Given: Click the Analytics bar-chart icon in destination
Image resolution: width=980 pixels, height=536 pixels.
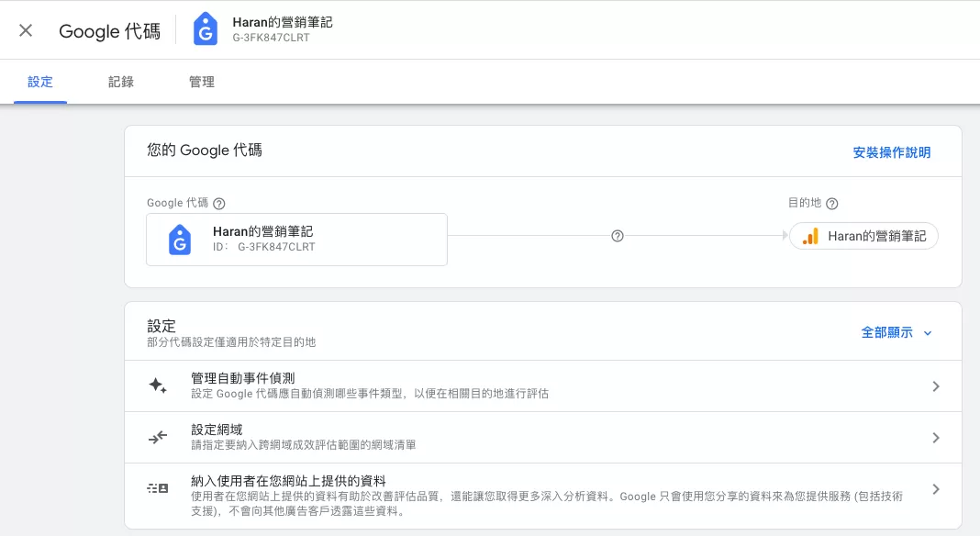Looking at the screenshot, I should [810, 236].
